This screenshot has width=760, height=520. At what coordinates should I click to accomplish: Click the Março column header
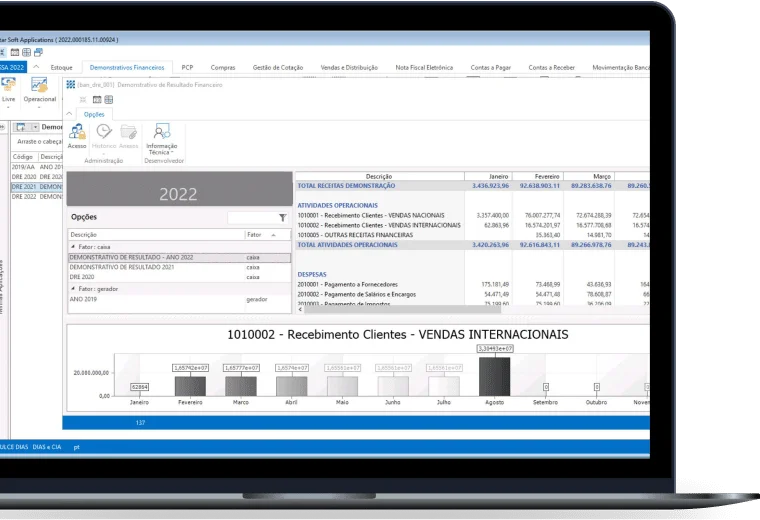click(x=589, y=176)
